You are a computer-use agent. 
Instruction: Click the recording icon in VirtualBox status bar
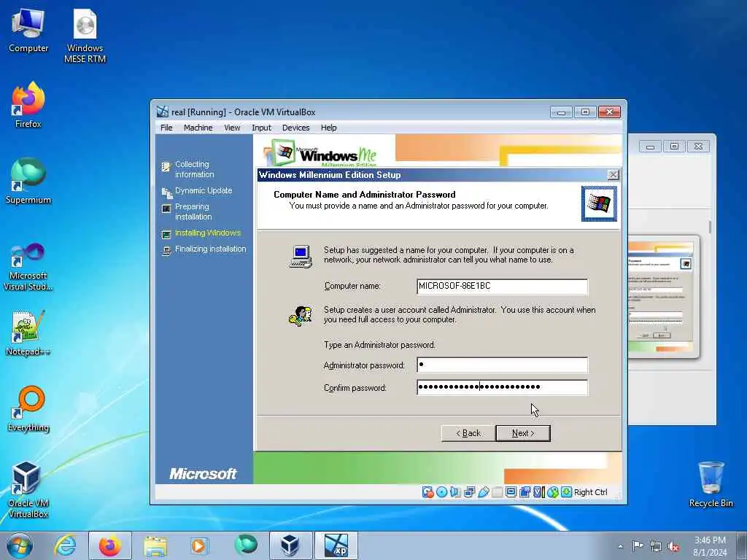pyautogui.click(x=525, y=492)
